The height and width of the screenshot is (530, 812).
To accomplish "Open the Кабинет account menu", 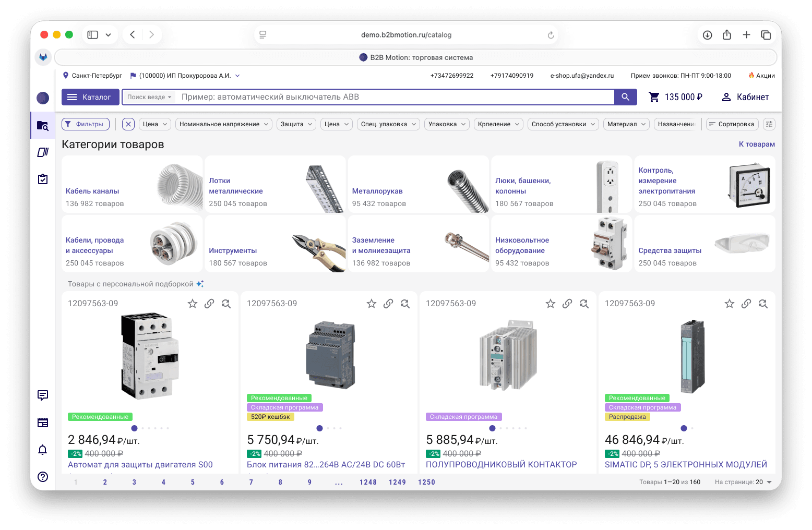I will 745,97.
